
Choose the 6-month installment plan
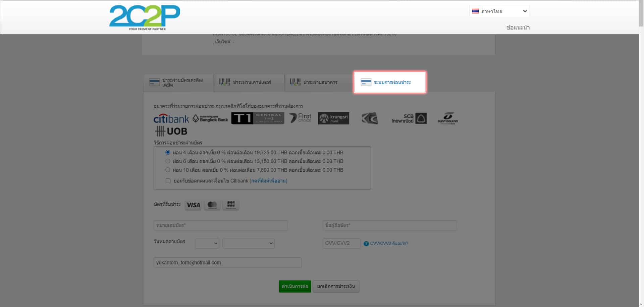pos(168,161)
